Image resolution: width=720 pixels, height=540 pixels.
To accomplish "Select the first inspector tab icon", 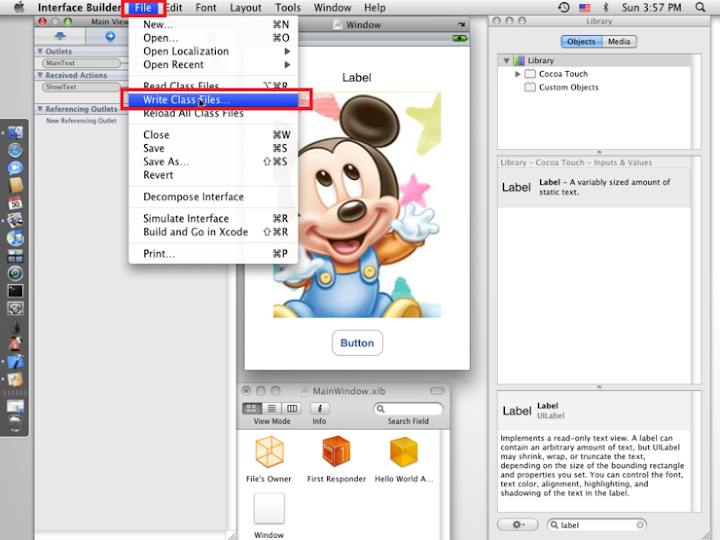I will click(60, 36).
